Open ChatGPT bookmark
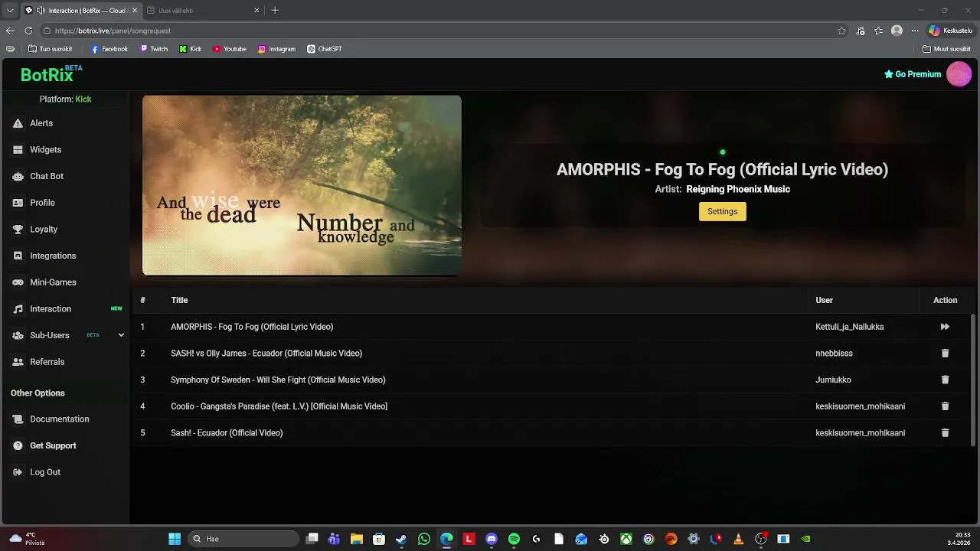Screen dimensions: 980x551 [x=325, y=49]
